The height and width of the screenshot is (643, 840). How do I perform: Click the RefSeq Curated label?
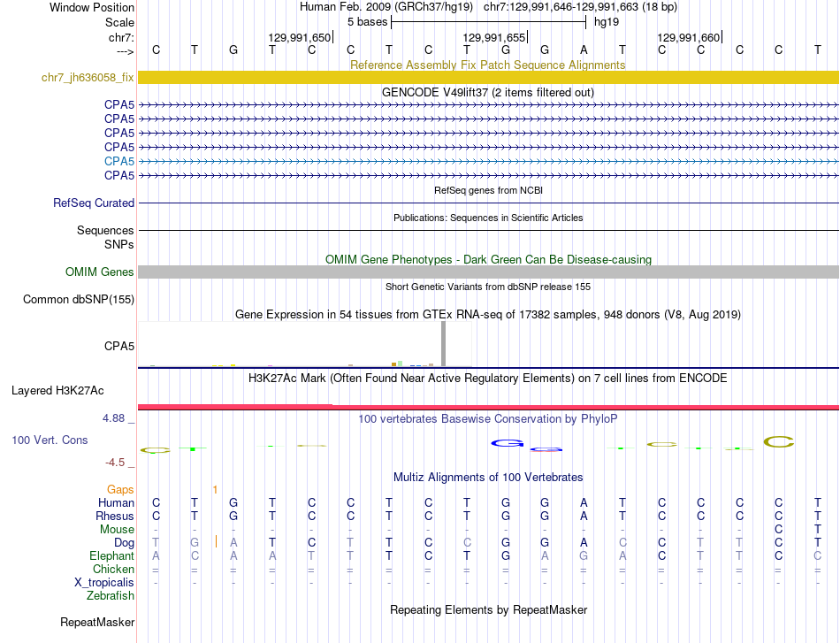click(x=93, y=203)
